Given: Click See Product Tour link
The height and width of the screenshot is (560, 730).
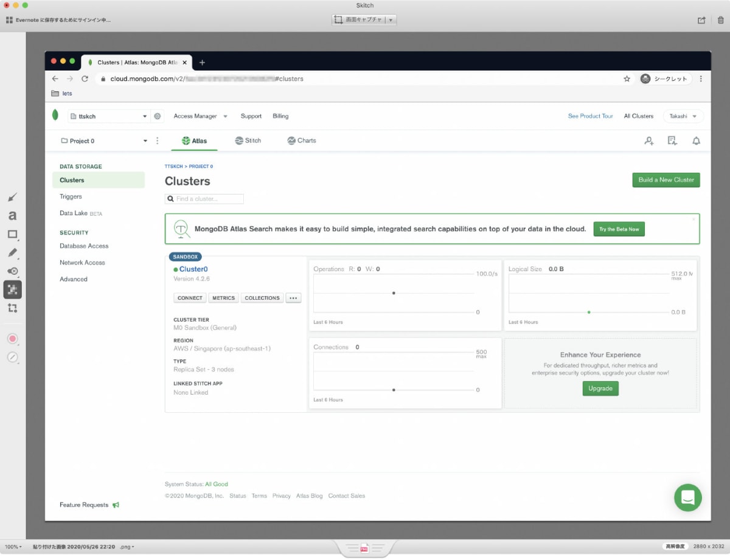Looking at the screenshot, I should pyautogui.click(x=590, y=116).
